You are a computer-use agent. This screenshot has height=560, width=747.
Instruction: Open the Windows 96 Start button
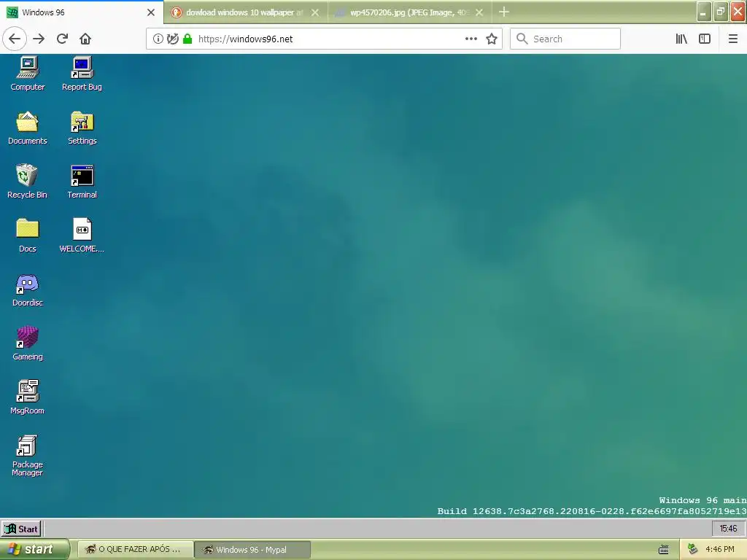21,529
